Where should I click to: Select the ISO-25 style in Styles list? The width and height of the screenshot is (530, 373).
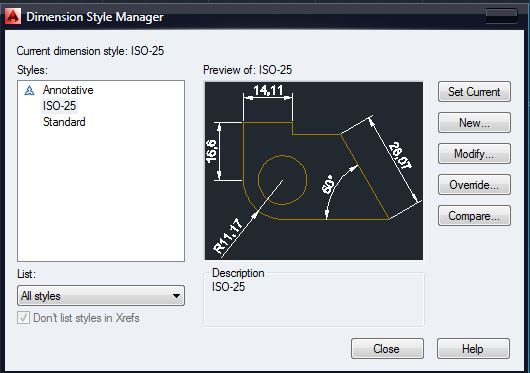[x=59, y=106]
